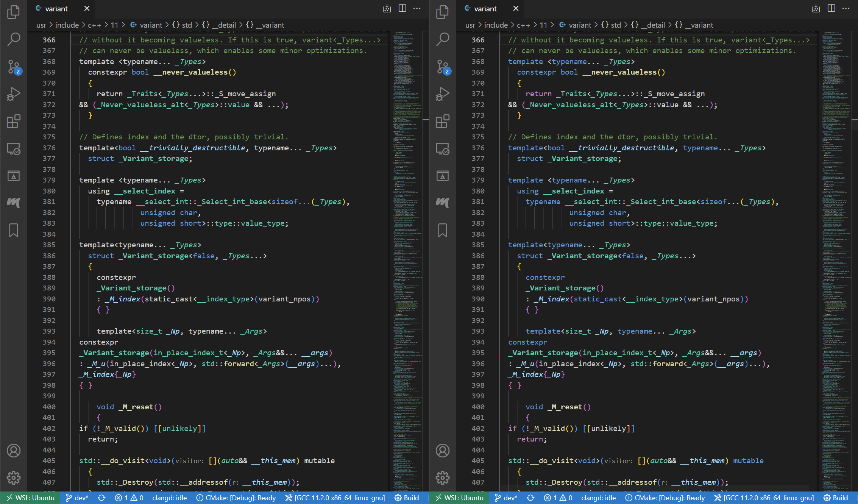Open Explorer view in left activity bar
858x504 pixels.
click(14, 12)
